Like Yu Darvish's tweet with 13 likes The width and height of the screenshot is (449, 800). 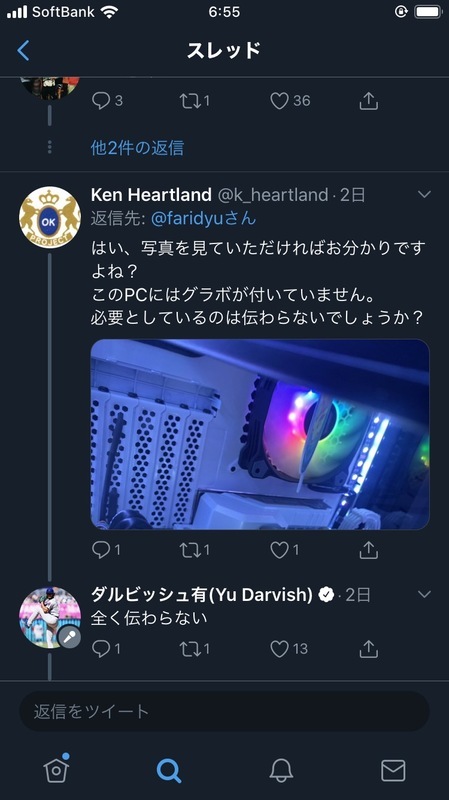(x=279, y=648)
